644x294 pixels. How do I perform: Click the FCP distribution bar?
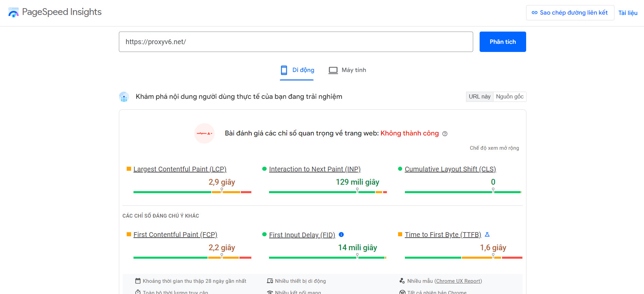[x=192, y=258]
